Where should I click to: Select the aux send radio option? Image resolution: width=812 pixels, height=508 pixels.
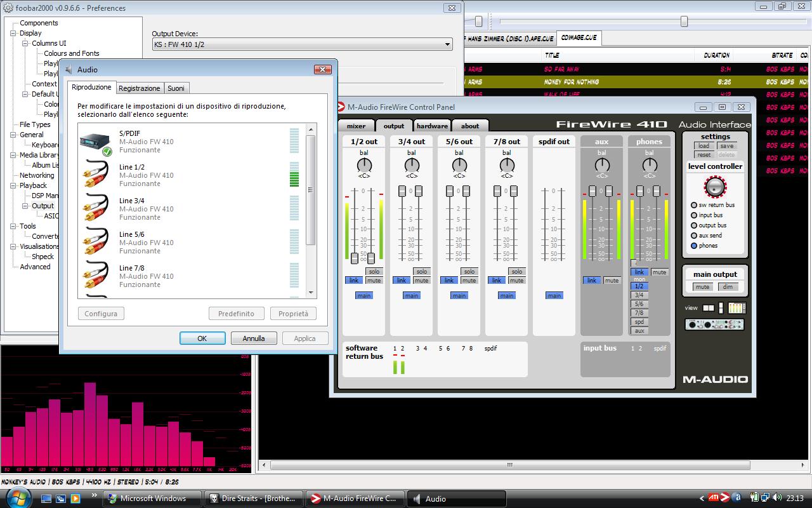click(x=694, y=236)
